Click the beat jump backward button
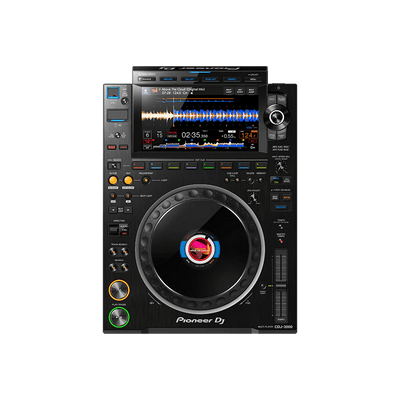 (x=113, y=210)
